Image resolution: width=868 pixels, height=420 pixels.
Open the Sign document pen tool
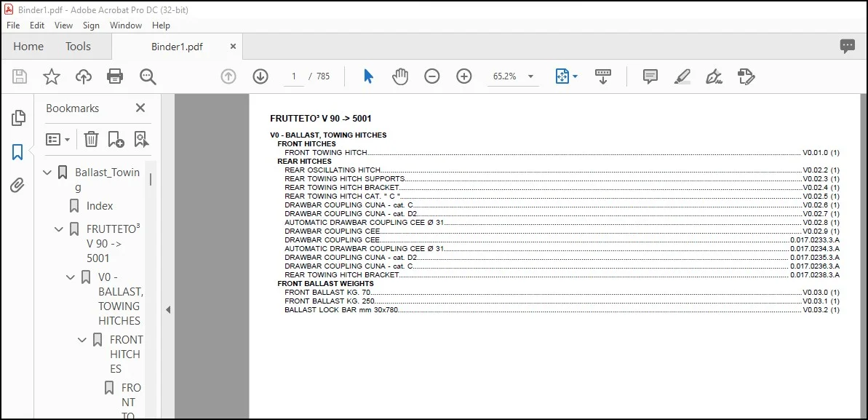(714, 76)
